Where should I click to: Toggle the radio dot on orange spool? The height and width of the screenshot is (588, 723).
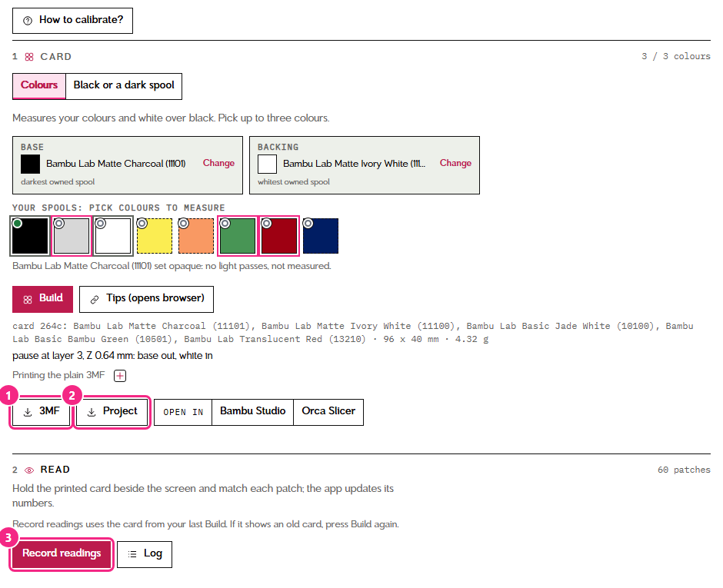click(184, 224)
